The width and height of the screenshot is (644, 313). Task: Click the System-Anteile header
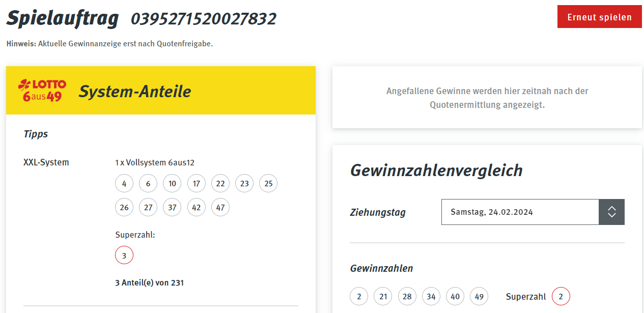(135, 92)
